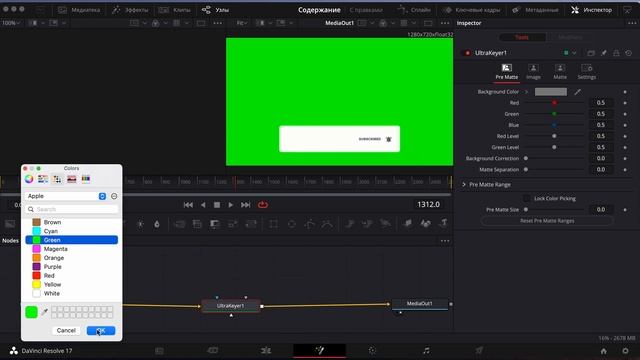Adjust the Red Level slider handle

(554, 136)
